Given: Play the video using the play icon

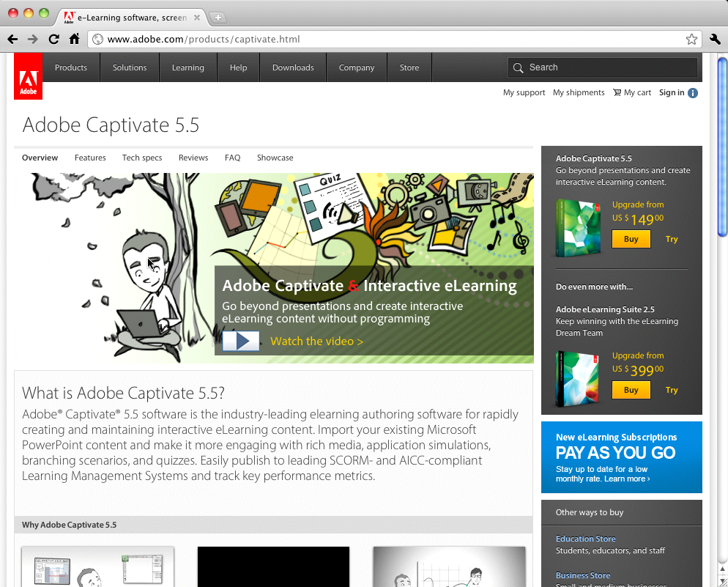Looking at the screenshot, I should pos(241,342).
